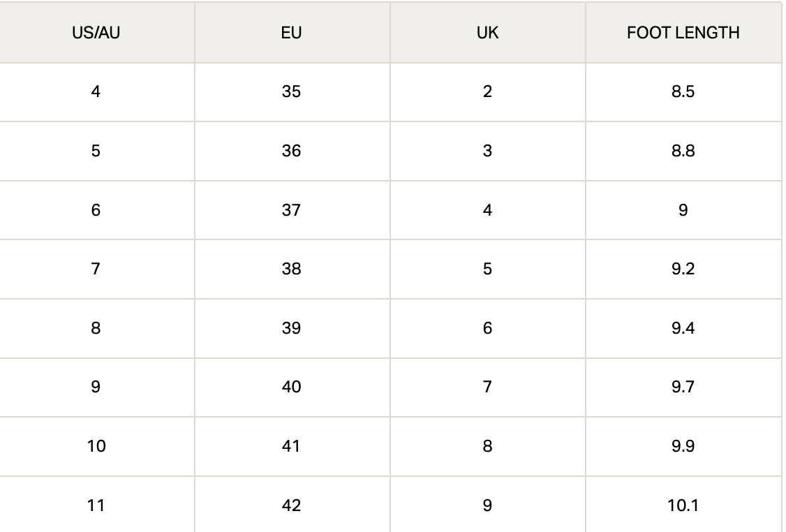
Task: Select EU size 36 cell
Action: click(292, 151)
